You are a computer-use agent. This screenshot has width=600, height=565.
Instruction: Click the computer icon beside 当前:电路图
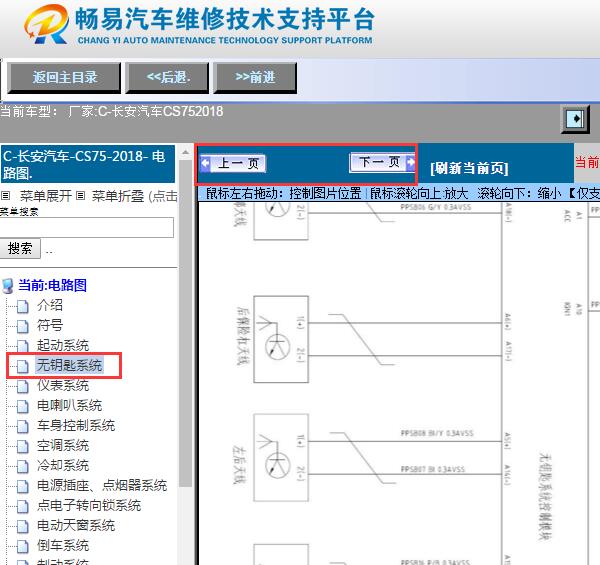point(8,286)
